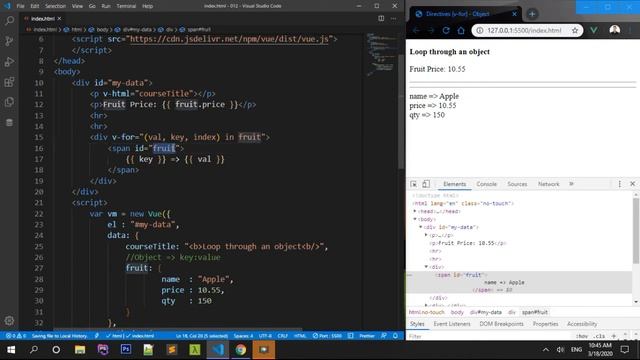
Task: Click span#fruit in DevTools breadcrumb
Action: [535, 312]
